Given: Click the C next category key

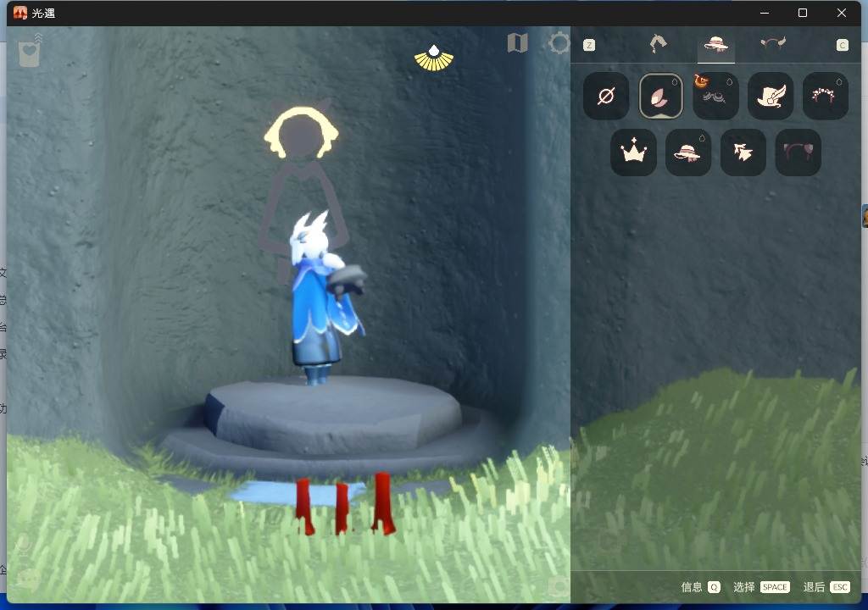Looking at the screenshot, I should click(842, 45).
